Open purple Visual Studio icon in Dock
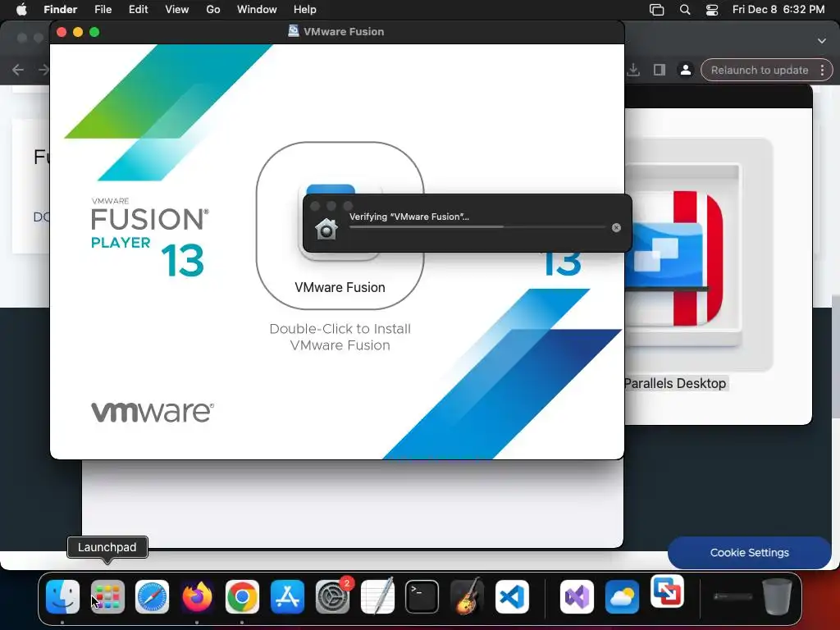Image resolution: width=840 pixels, height=630 pixels. pyautogui.click(x=577, y=596)
